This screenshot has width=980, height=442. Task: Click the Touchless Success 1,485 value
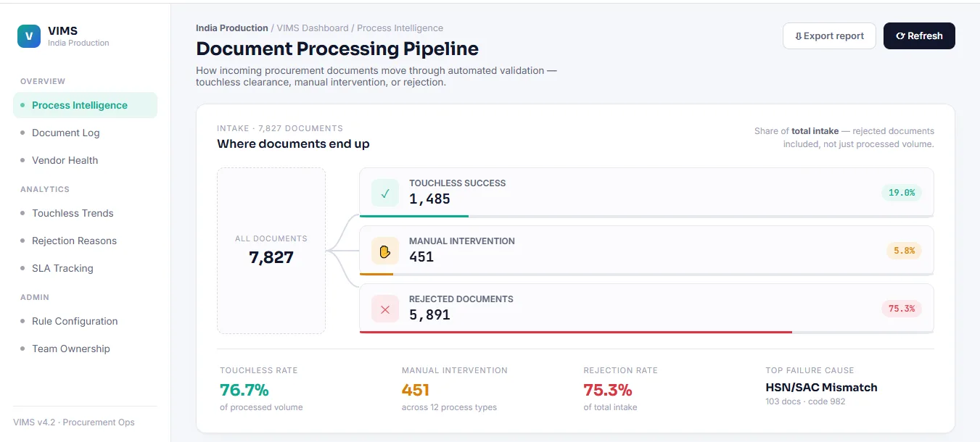(x=429, y=199)
